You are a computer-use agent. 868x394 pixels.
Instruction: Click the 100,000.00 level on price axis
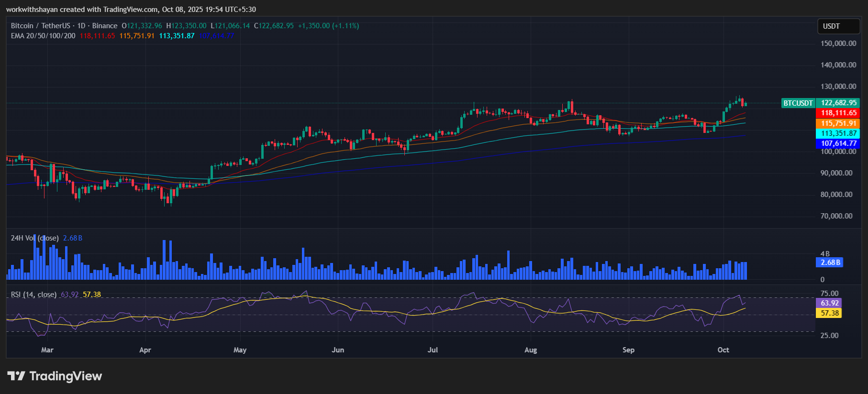(x=838, y=152)
